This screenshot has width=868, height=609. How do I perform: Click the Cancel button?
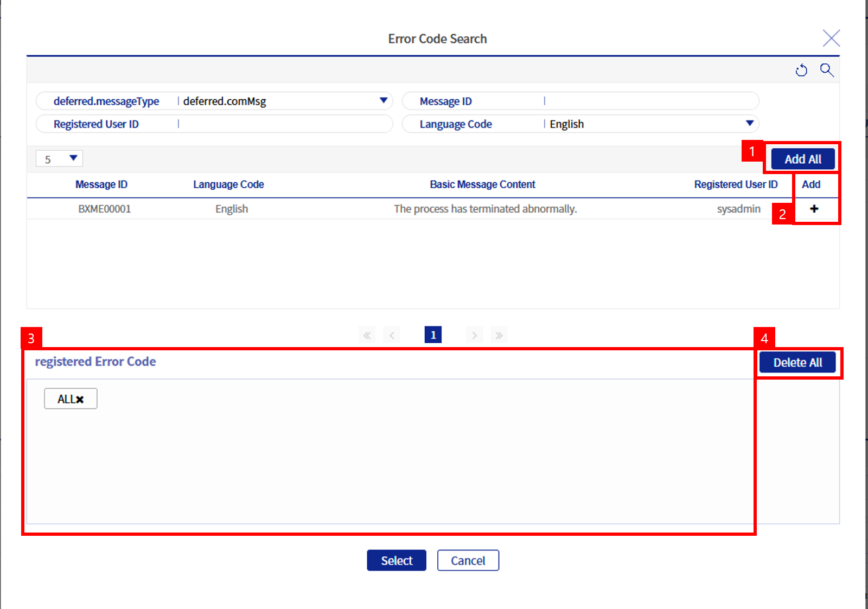point(468,560)
